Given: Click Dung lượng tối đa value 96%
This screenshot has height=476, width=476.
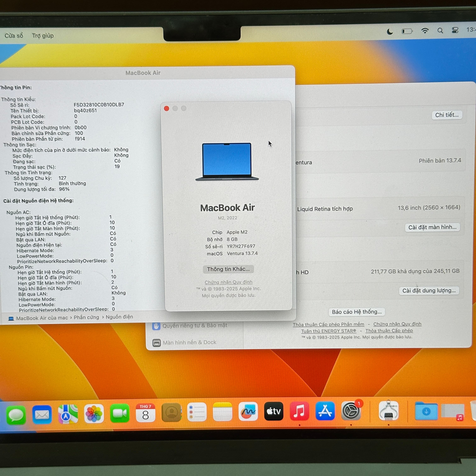Looking at the screenshot, I should [x=64, y=189].
